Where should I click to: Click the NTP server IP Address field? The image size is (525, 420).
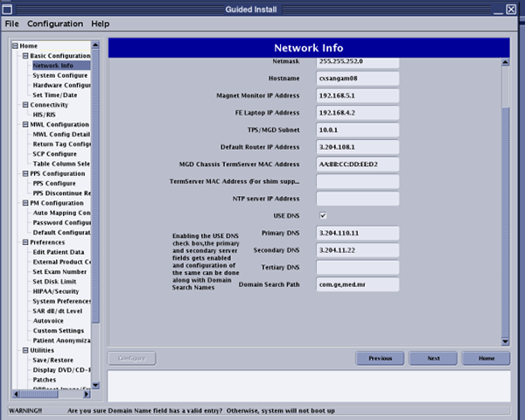pyautogui.click(x=357, y=199)
